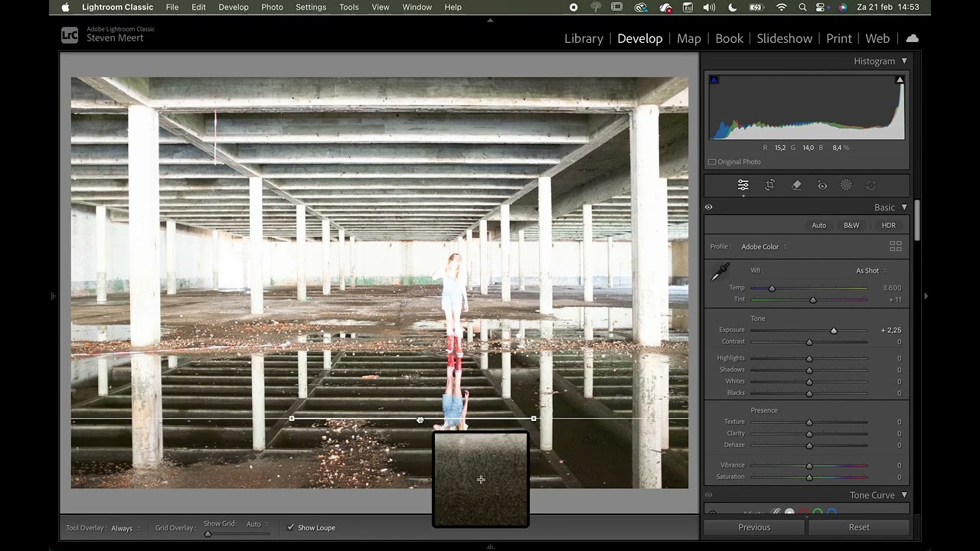This screenshot has width=980, height=551.
Task: Click the right handle of the straighten line
Action: point(534,419)
